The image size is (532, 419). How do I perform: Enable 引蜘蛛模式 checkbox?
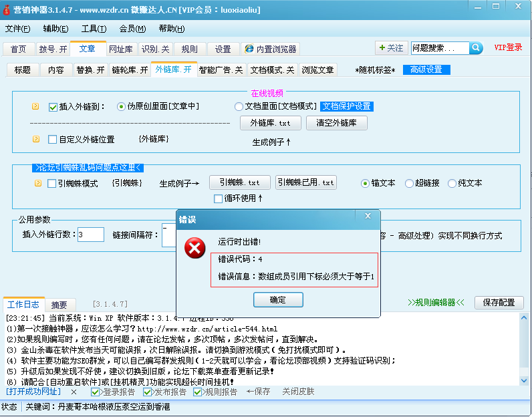click(51, 184)
